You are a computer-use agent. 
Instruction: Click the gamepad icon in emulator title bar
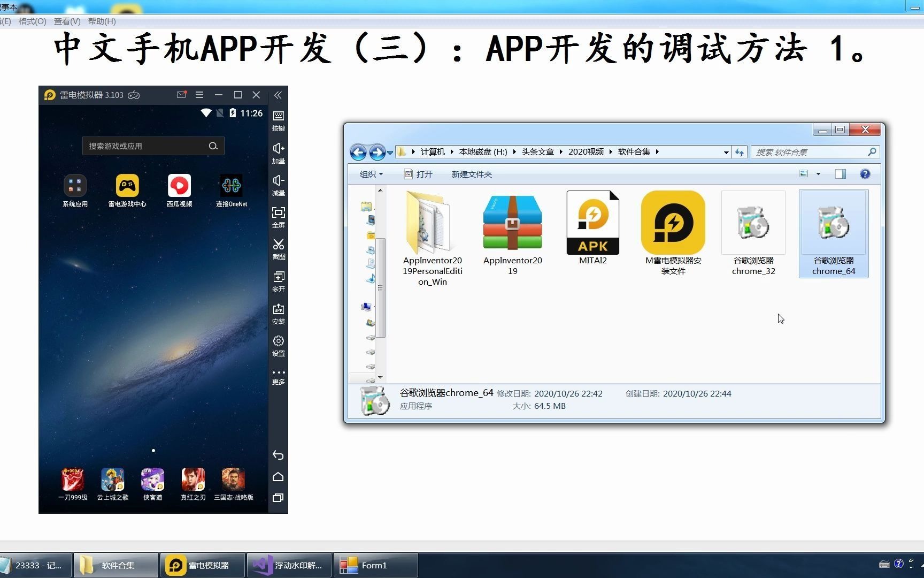[134, 95]
